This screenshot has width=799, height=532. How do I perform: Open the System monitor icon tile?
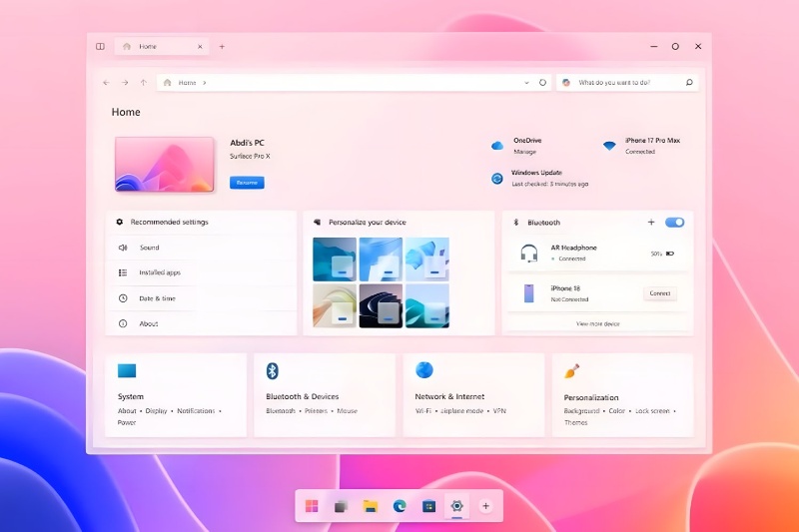tap(127, 370)
